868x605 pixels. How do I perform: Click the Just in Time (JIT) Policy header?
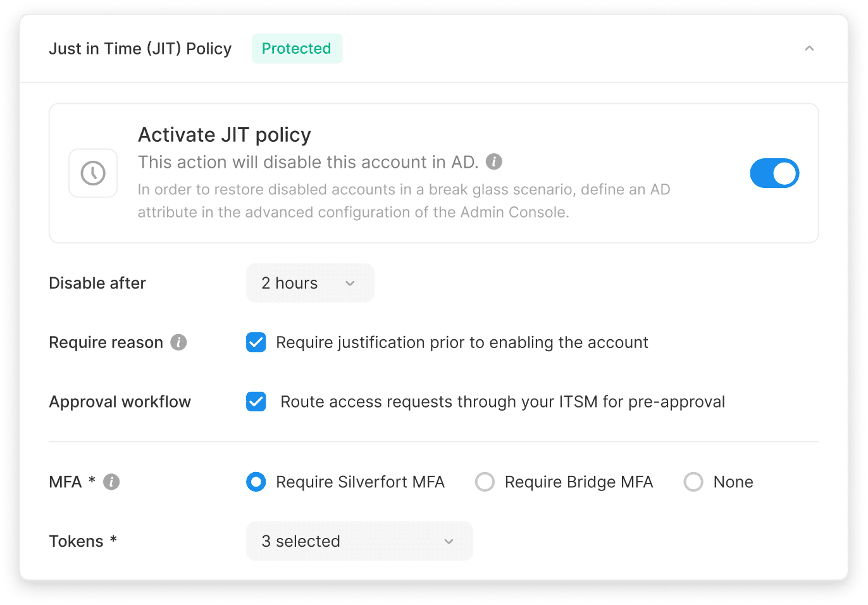click(140, 49)
